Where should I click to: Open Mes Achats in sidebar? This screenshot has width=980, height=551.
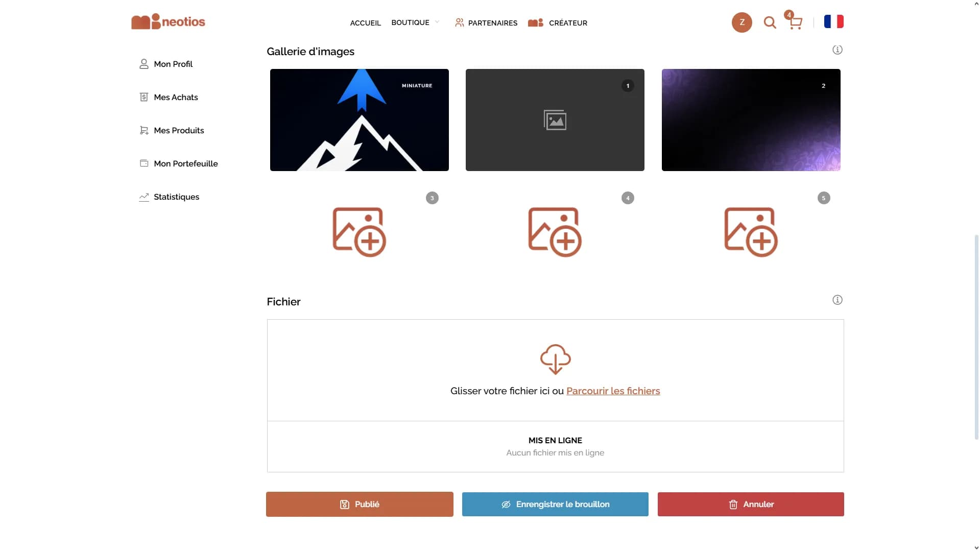tap(176, 97)
